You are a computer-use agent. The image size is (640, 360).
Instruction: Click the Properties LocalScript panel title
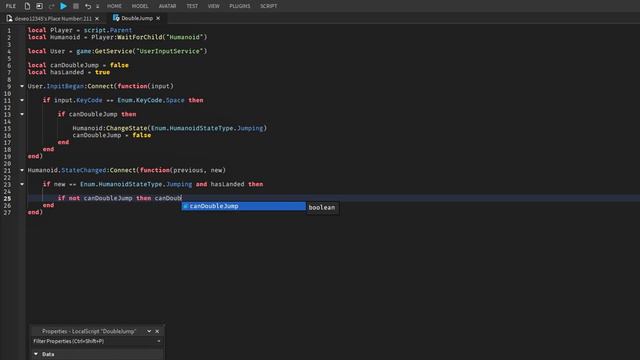[89, 331]
